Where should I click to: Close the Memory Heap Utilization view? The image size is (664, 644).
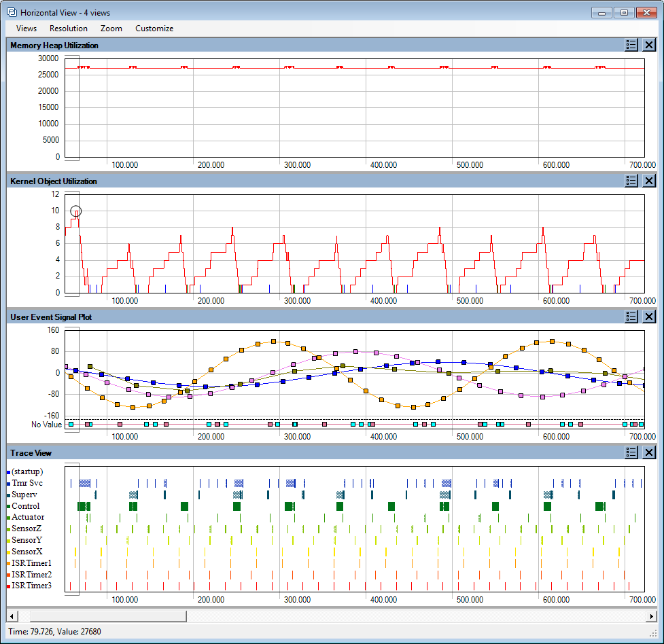(649, 45)
